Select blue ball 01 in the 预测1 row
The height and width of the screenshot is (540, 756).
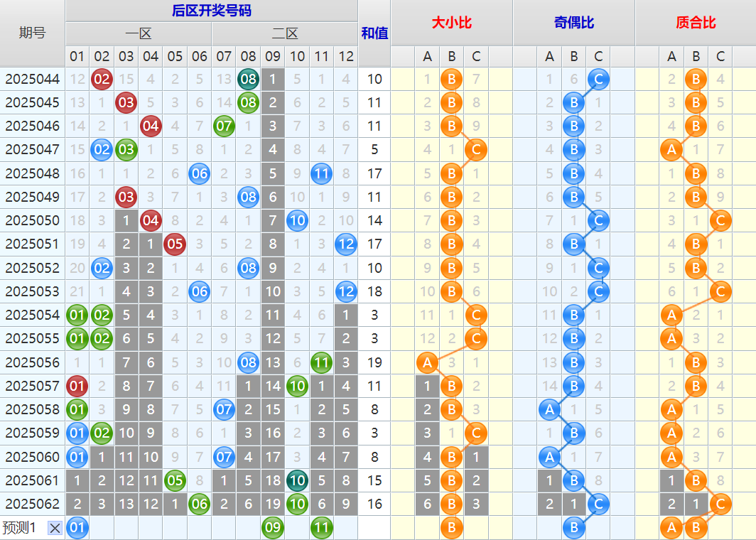(x=77, y=527)
